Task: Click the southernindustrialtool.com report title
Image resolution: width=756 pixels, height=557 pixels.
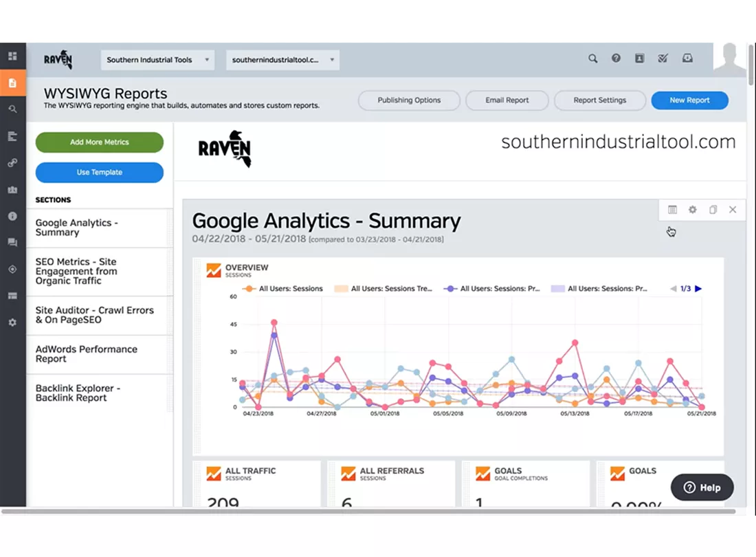Action: (619, 142)
